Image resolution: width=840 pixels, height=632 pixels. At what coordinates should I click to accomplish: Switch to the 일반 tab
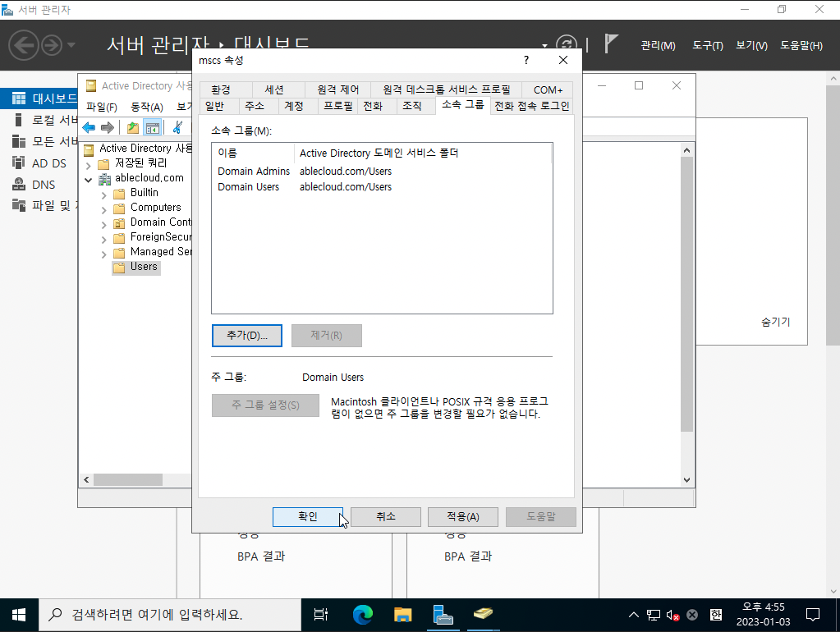(x=218, y=106)
